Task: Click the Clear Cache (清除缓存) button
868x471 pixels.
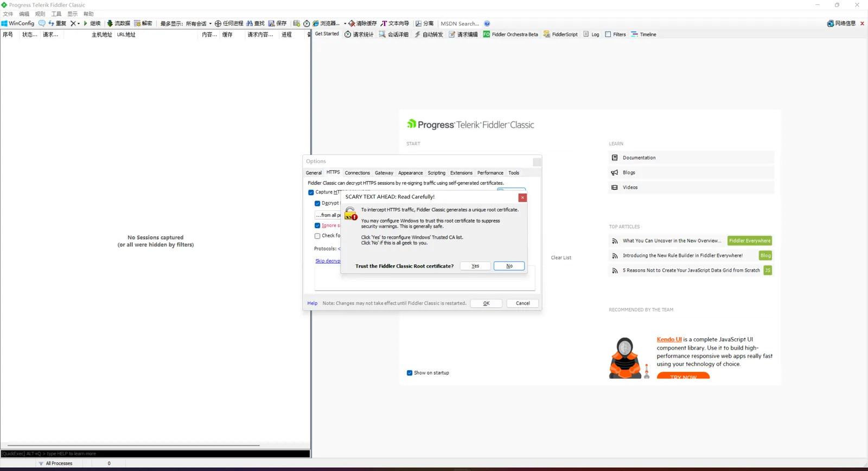Action: point(362,23)
